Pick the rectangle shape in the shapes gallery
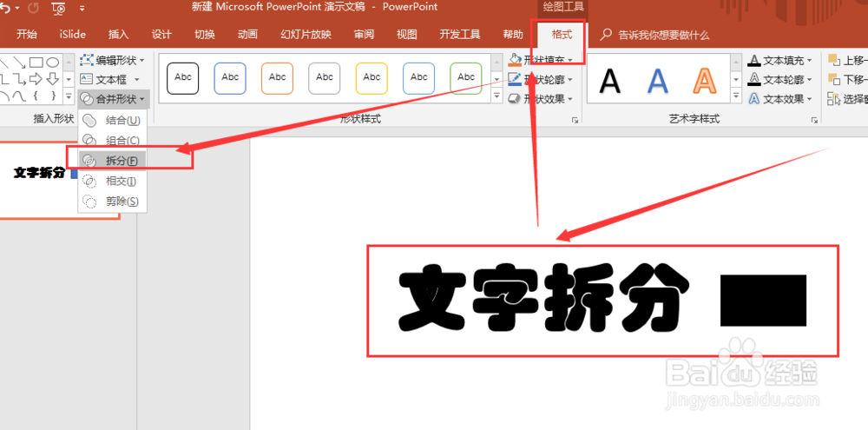 pyautogui.click(x=36, y=62)
